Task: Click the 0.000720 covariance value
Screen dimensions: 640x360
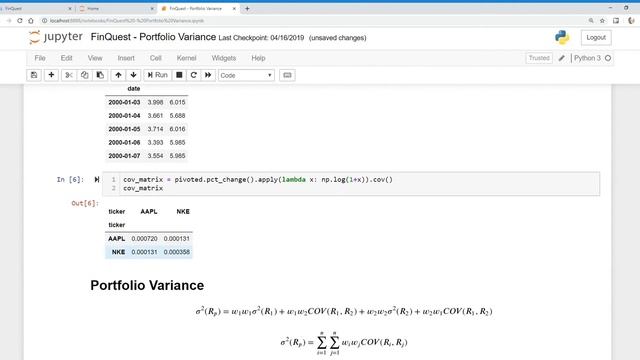Action: [x=144, y=238]
